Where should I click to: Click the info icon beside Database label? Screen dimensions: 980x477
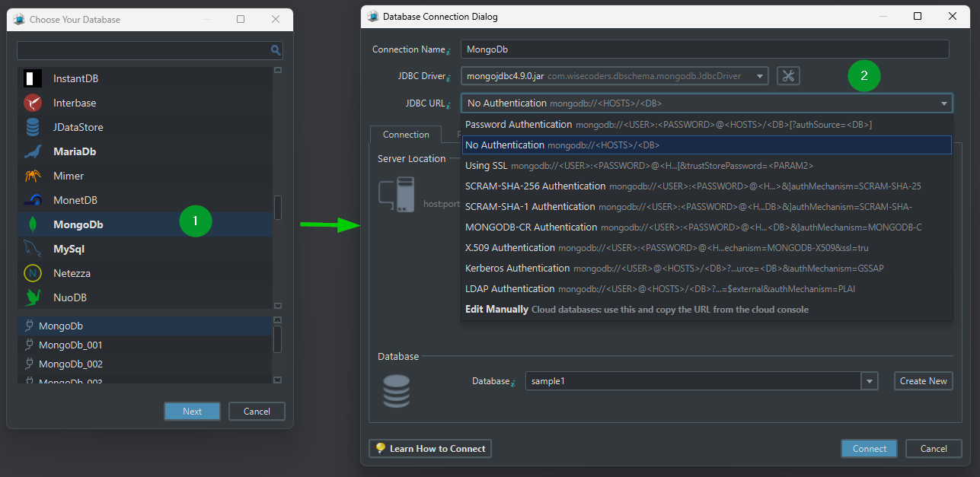tap(514, 383)
